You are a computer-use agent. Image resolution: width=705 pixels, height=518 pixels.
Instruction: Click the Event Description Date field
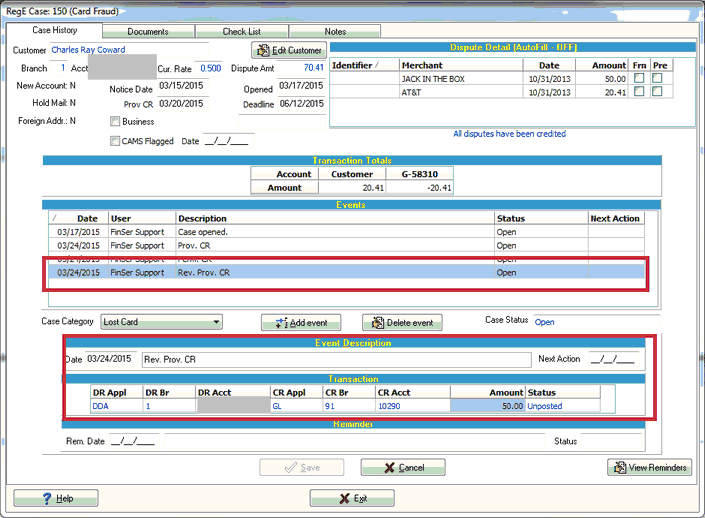click(110, 359)
